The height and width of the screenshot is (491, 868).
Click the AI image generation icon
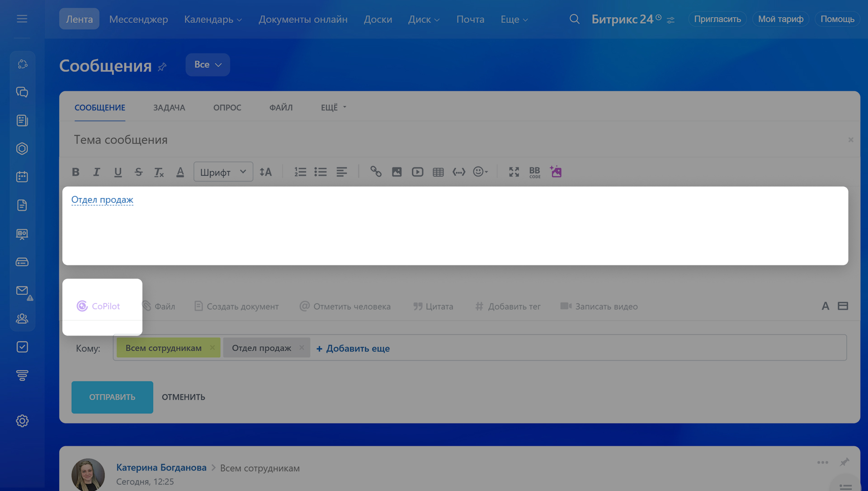[556, 172]
